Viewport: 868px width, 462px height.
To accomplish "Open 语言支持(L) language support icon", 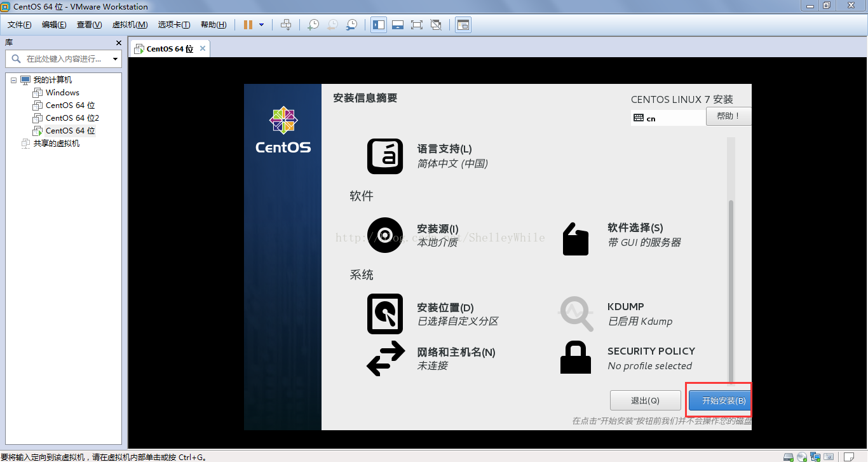I will point(385,156).
